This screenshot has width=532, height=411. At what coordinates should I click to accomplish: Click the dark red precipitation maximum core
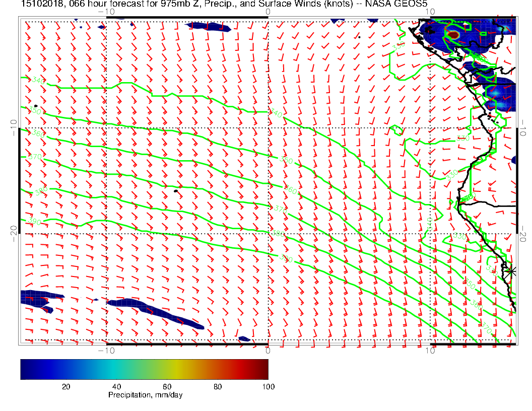(x=453, y=35)
